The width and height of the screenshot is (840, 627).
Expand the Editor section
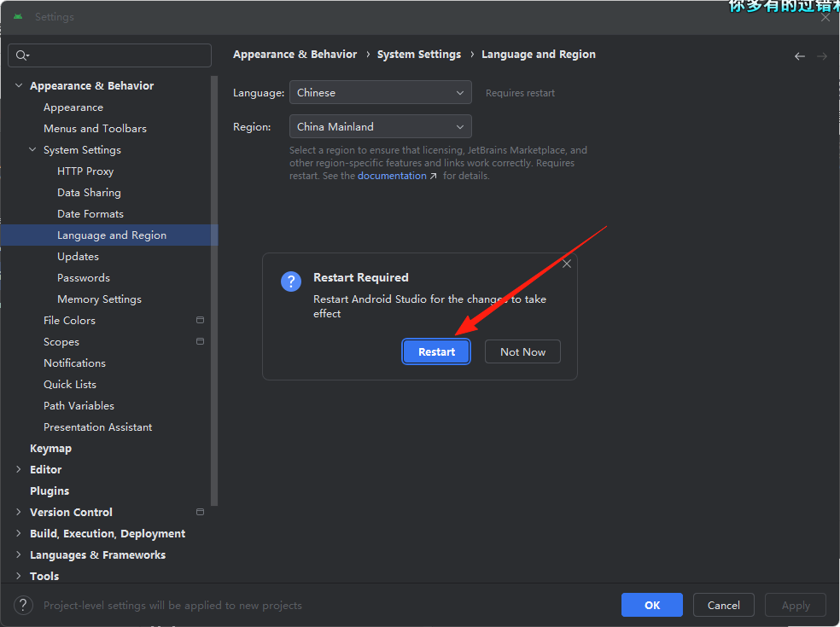(19, 469)
